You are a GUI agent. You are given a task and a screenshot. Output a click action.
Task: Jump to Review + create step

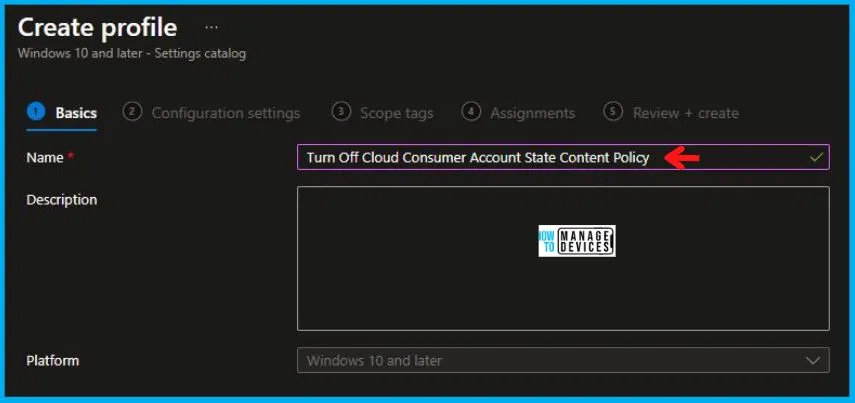(671, 113)
